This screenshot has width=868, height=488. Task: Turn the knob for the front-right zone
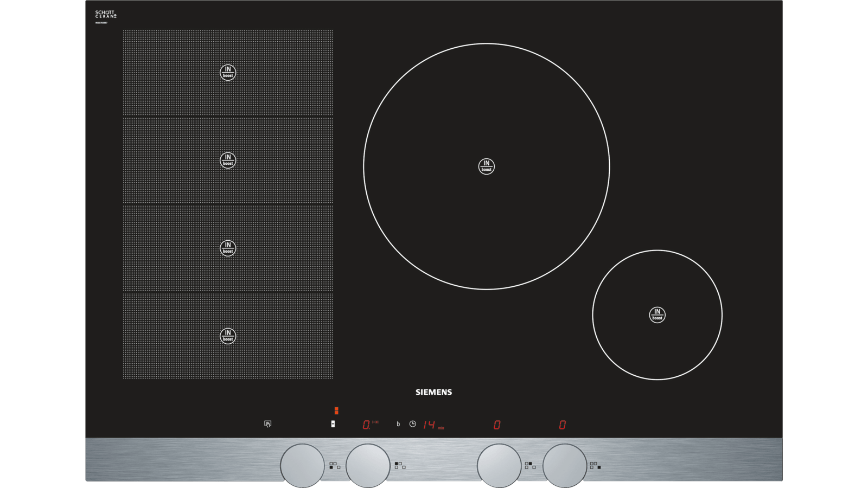tap(565, 465)
